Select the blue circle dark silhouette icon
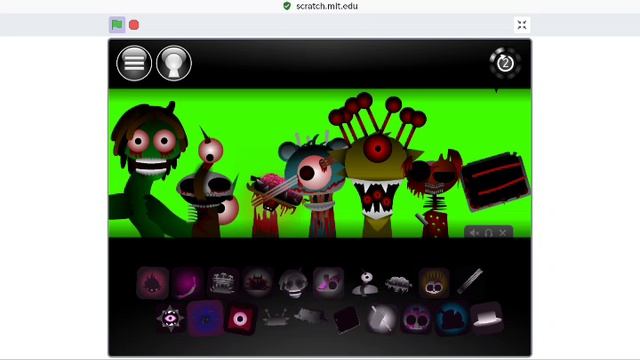 [452, 319]
